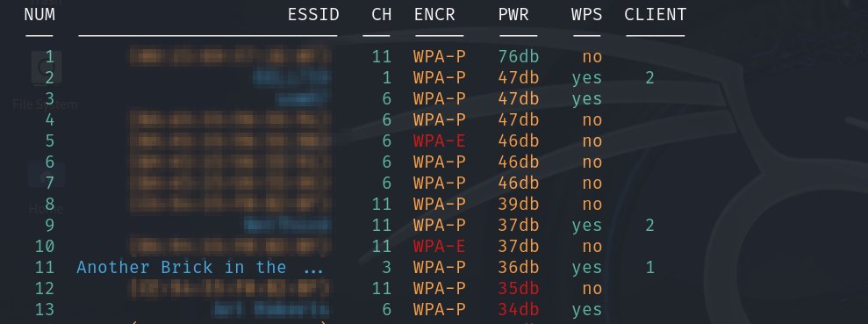Click the CLIENT column header
The width and height of the screenshot is (868, 324).
click(x=656, y=14)
